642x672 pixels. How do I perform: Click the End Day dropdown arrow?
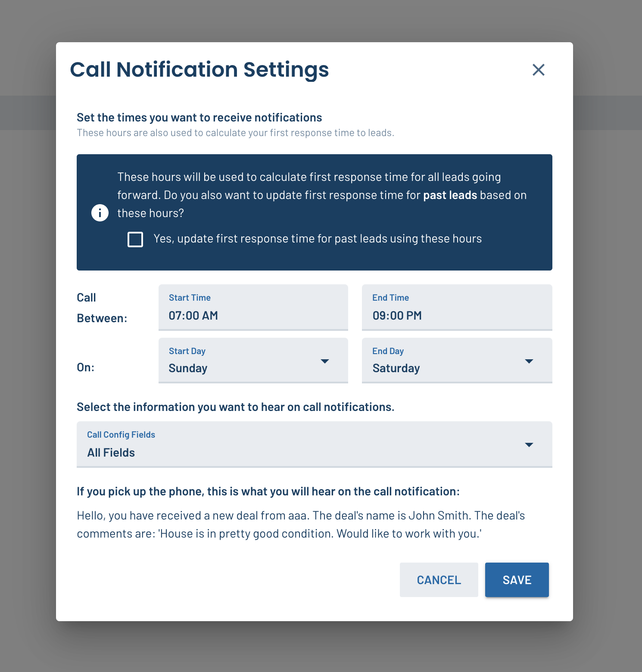pyautogui.click(x=529, y=361)
